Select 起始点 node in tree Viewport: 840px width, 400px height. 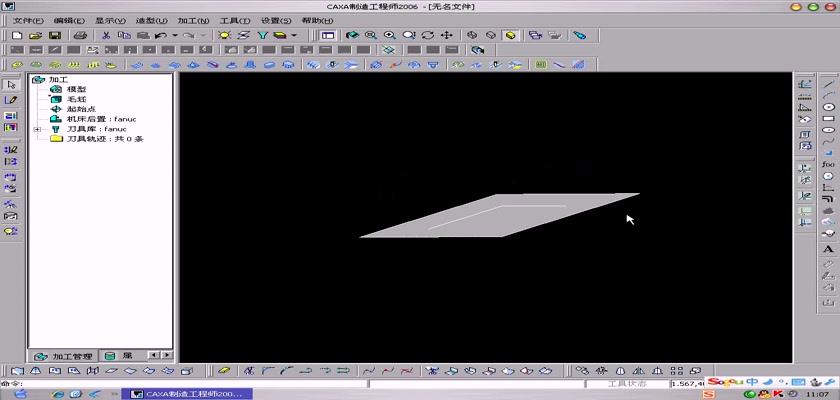81,109
